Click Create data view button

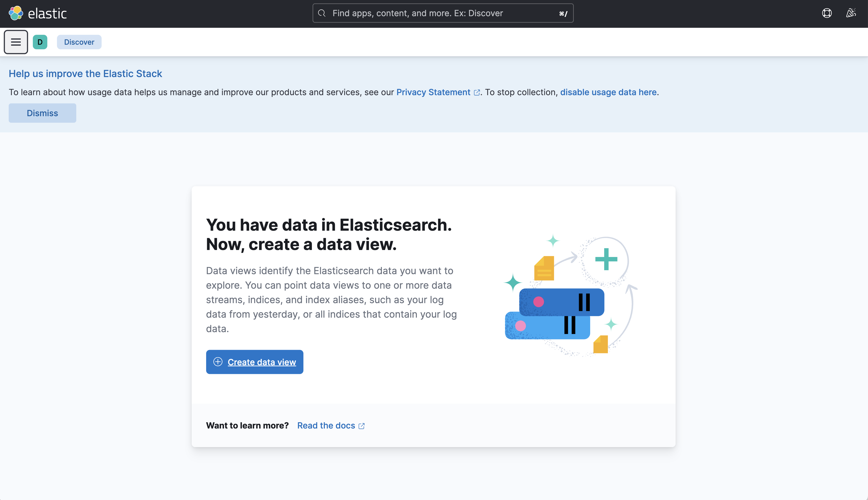tap(255, 362)
